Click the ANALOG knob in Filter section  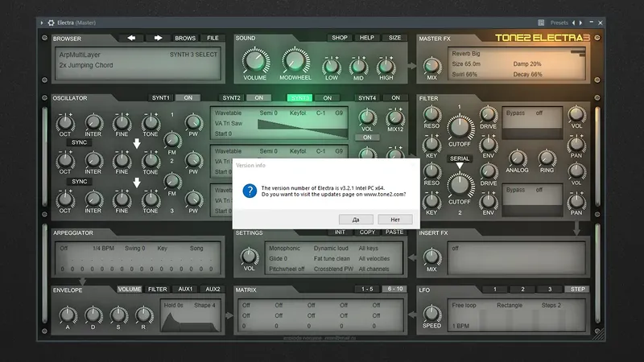[x=517, y=158]
